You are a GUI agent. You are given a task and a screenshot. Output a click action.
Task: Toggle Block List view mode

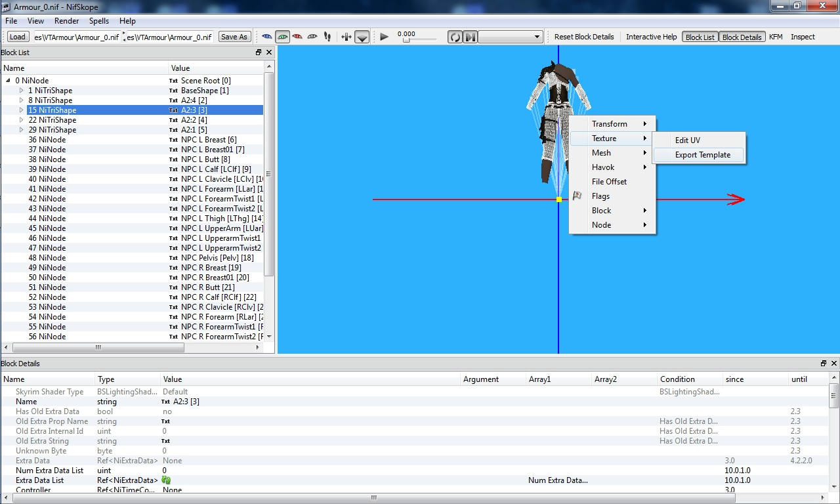coord(700,37)
